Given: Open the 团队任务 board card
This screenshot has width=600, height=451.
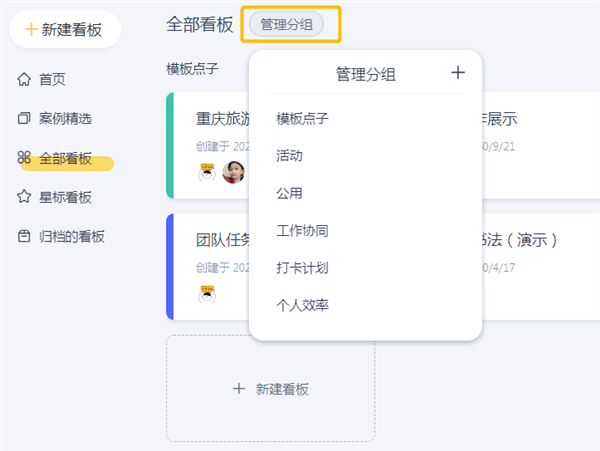Looking at the screenshot, I should 208,267.
